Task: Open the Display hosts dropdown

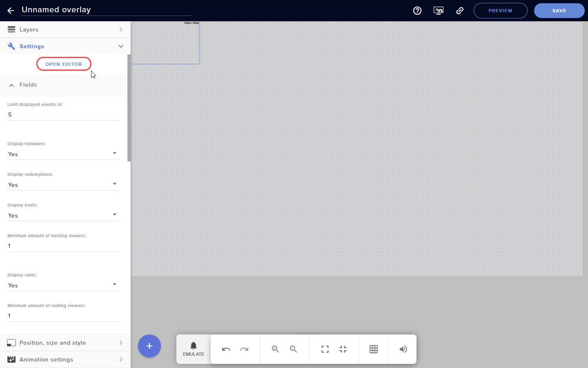Action: (x=64, y=215)
